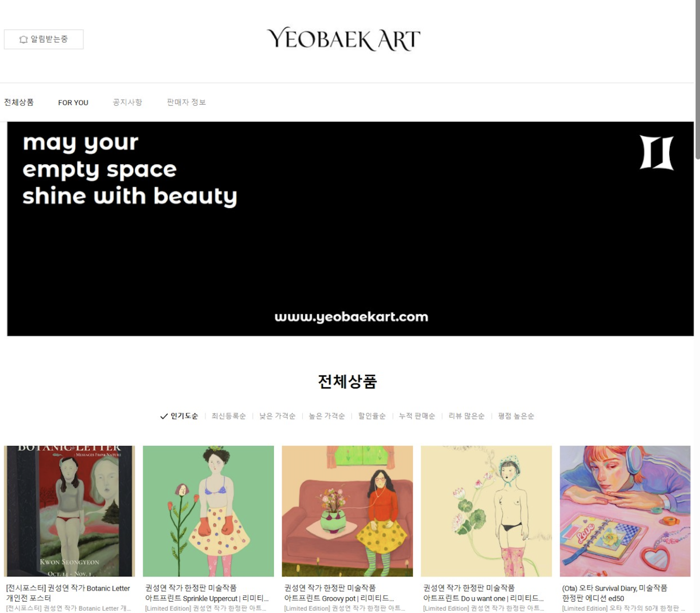Click the page vertical scrollbar thumb

click(697, 79)
